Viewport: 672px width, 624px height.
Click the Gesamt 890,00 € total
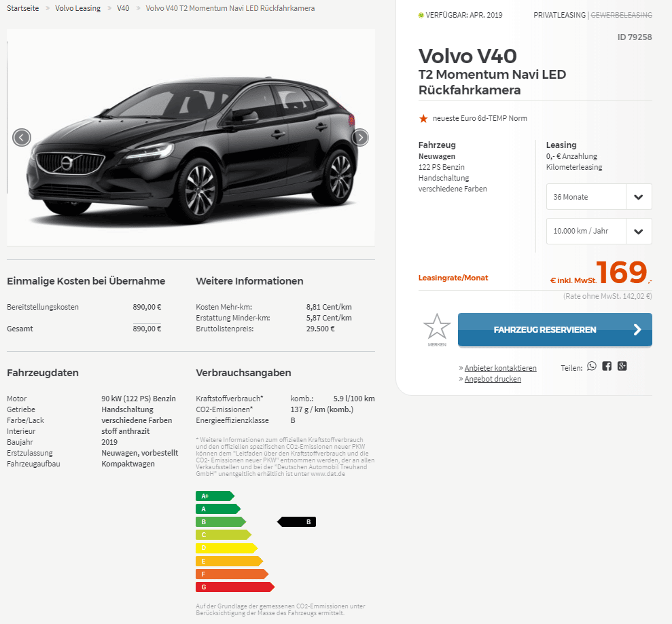pyautogui.click(x=147, y=329)
